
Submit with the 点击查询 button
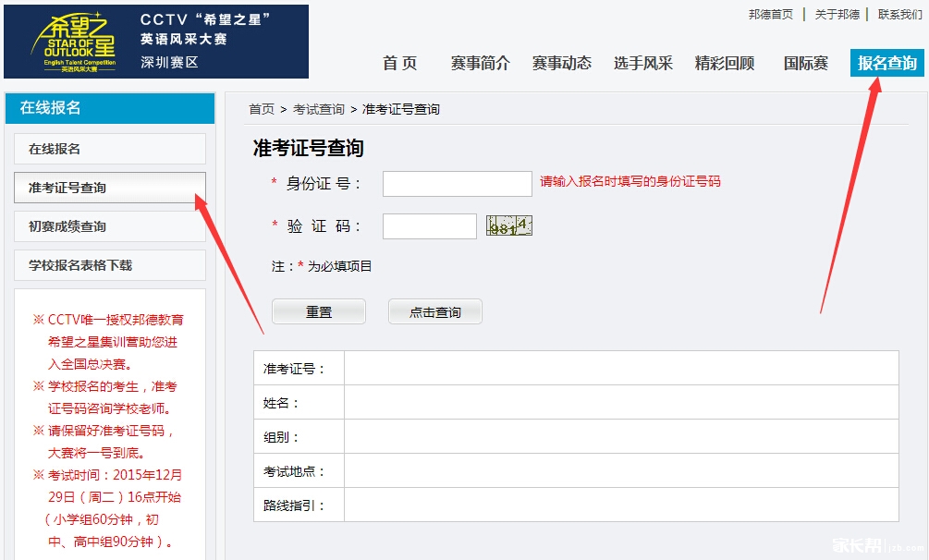click(x=434, y=312)
